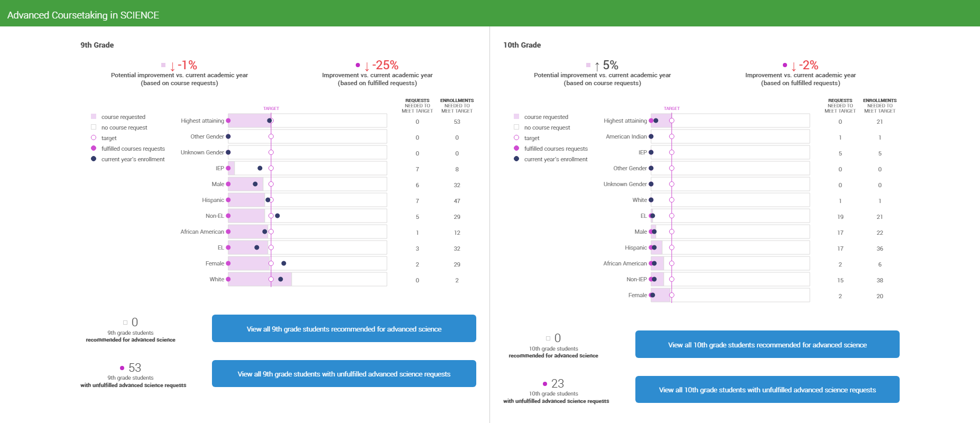Click 10th grade 'no course request' legend box

point(516,127)
